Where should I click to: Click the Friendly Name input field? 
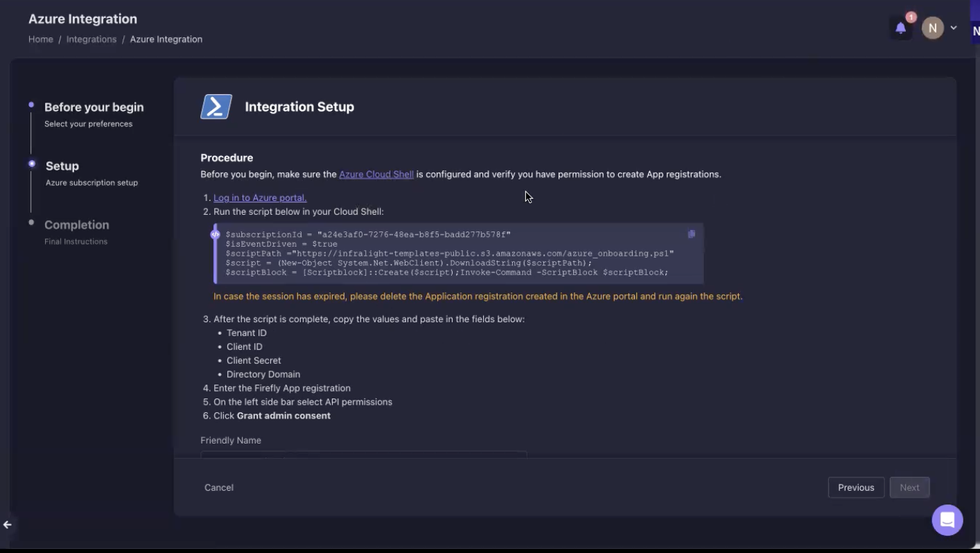[x=364, y=454]
